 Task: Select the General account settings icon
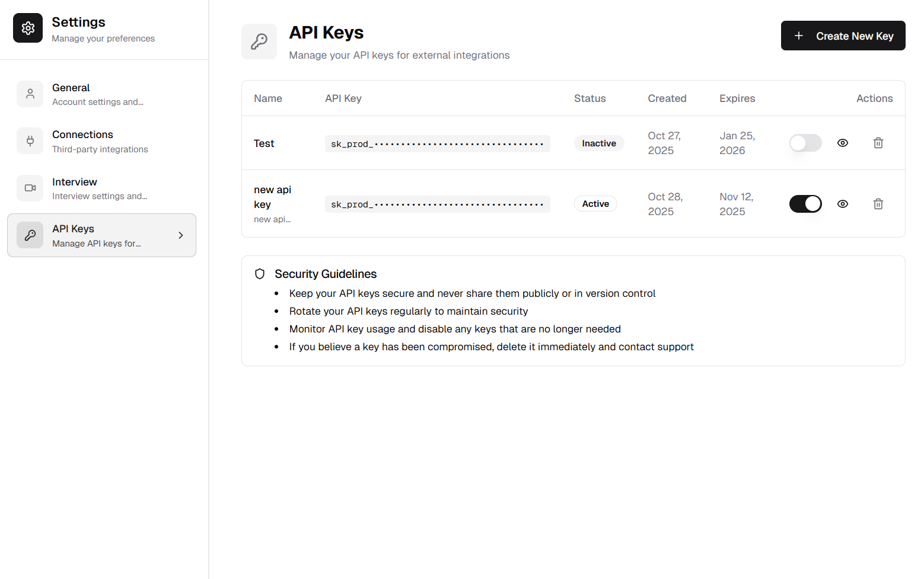[x=30, y=94]
